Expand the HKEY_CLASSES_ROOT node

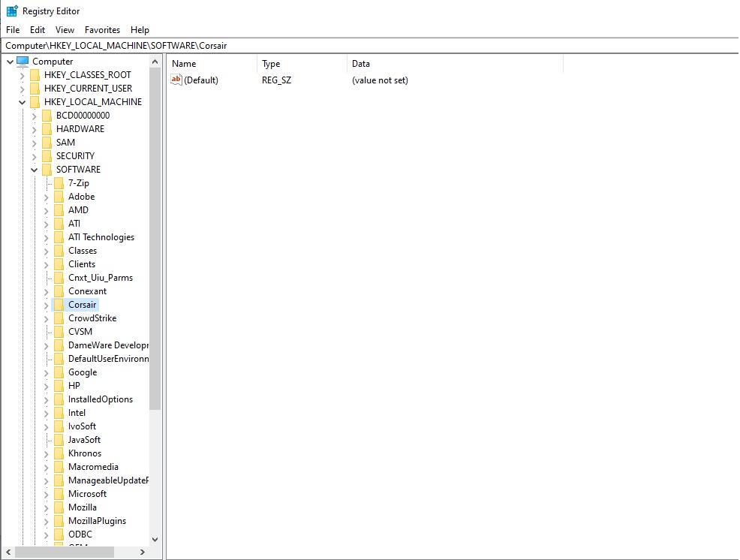coord(21,74)
